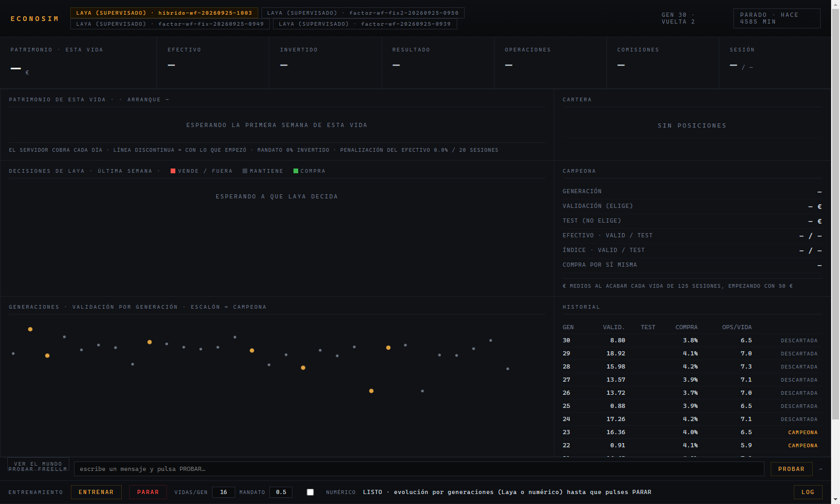This screenshot has width=840, height=504.
Task: Click validation value 17.26 in HISTORIAL
Action: coord(616,419)
